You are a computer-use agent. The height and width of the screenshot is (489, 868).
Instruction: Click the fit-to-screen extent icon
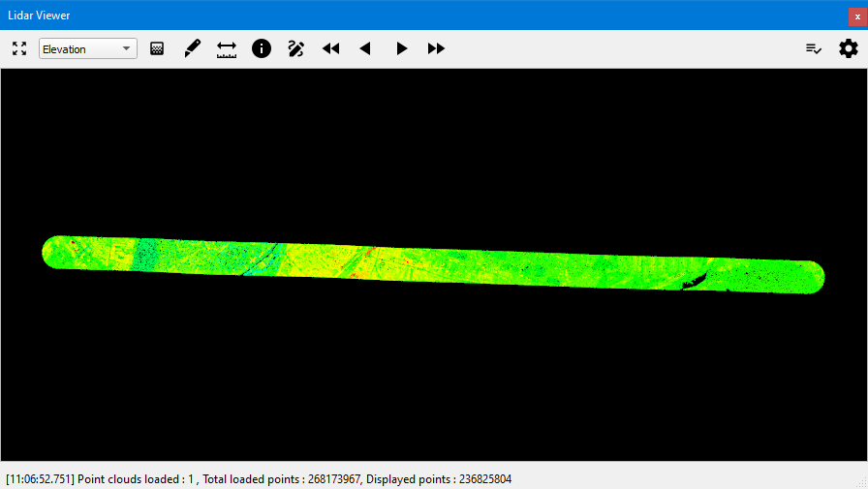(x=18, y=48)
